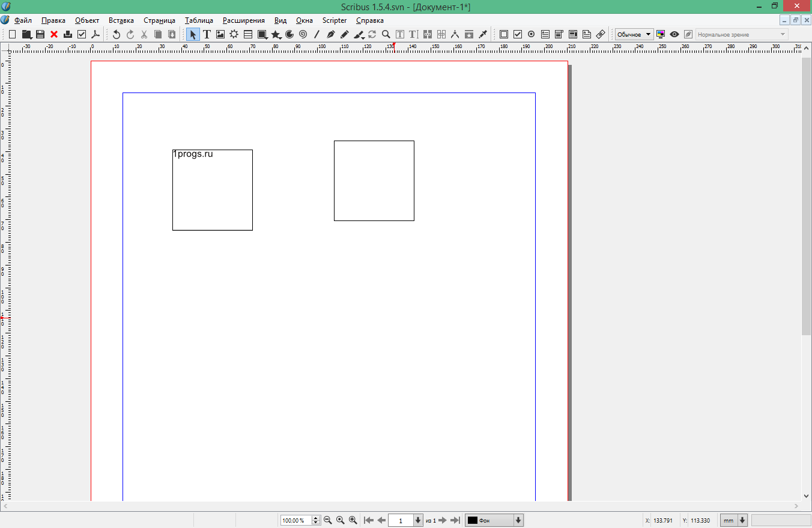Close the document with the red X icon
Viewport: 812px width, 528px height.
54,34
